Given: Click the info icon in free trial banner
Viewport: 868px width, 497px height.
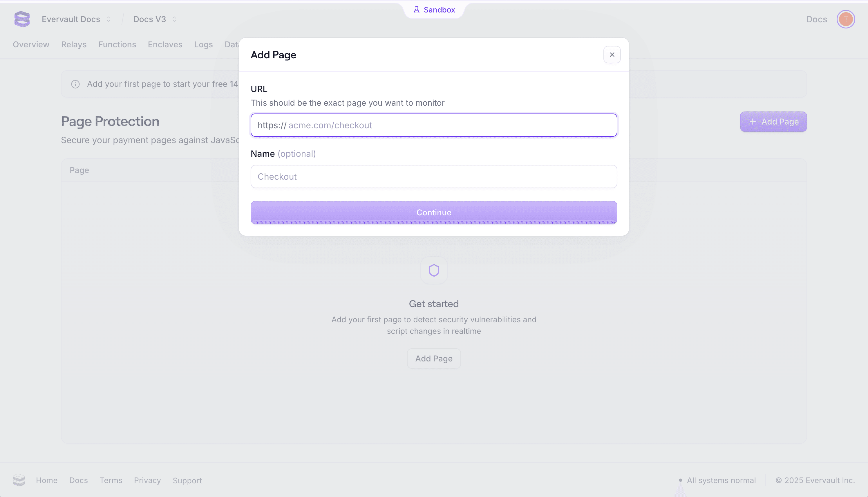Looking at the screenshot, I should pyautogui.click(x=75, y=84).
